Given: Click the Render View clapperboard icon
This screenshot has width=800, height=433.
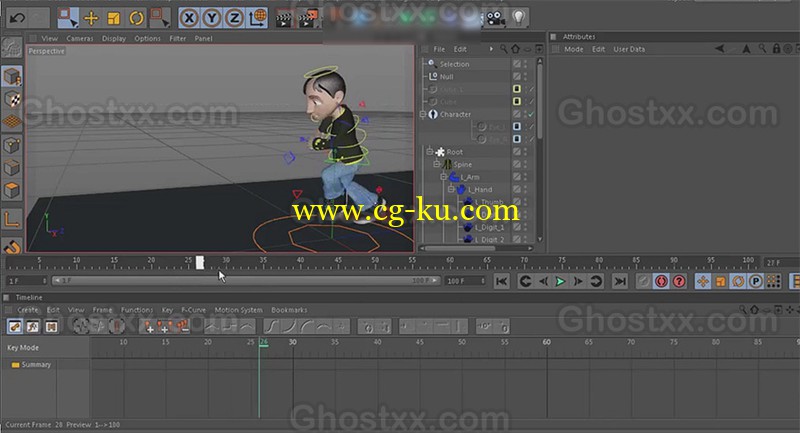Looking at the screenshot, I should tap(284, 19).
